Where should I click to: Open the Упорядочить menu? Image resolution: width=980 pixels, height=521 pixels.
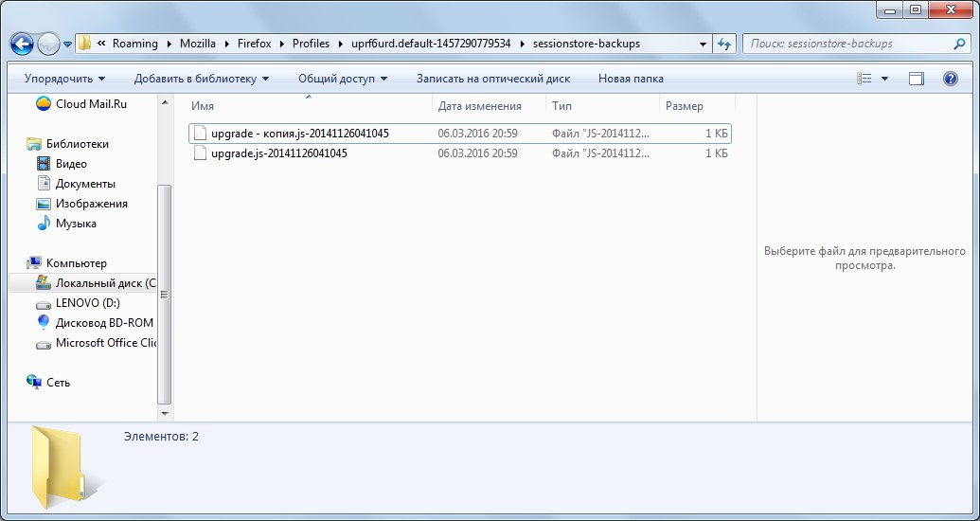pos(65,79)
